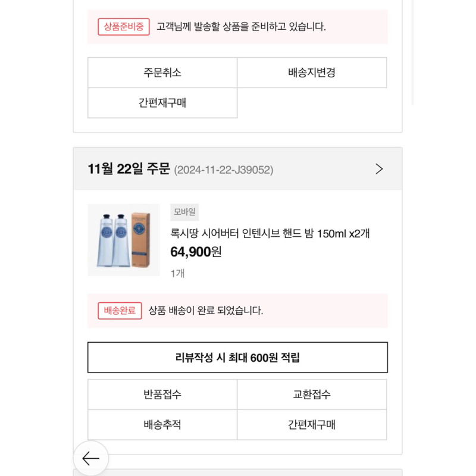Click the 배송완료 status badge
Viewport: 476px width, 476px height.
pyautogui.click(x=120, y=311)
